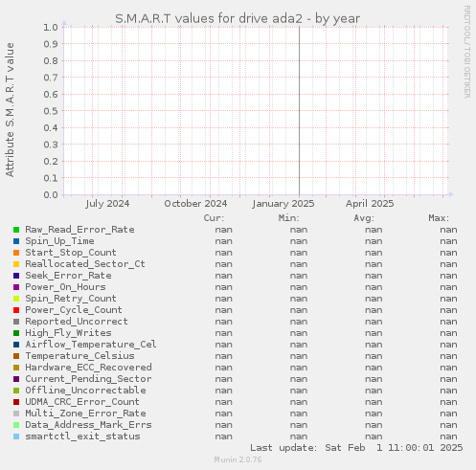Click the green-olive Offline_Uncorrectable swatch

click(16, 391)
